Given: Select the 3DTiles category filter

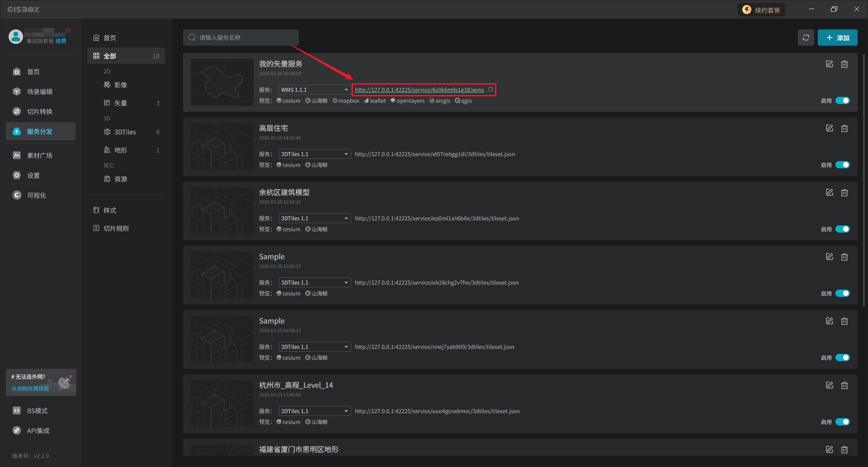Looking at the screenshot, I should (x=125, y=132).
